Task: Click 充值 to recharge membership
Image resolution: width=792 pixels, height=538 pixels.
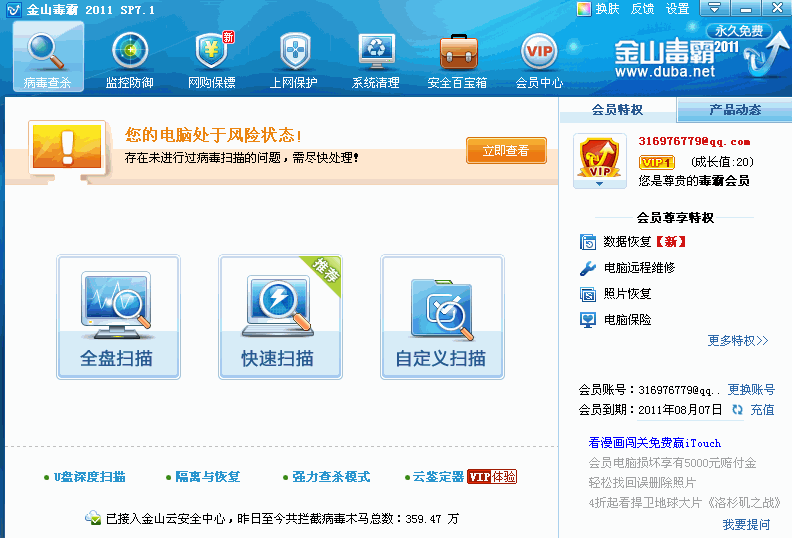Action: (762, 410)
